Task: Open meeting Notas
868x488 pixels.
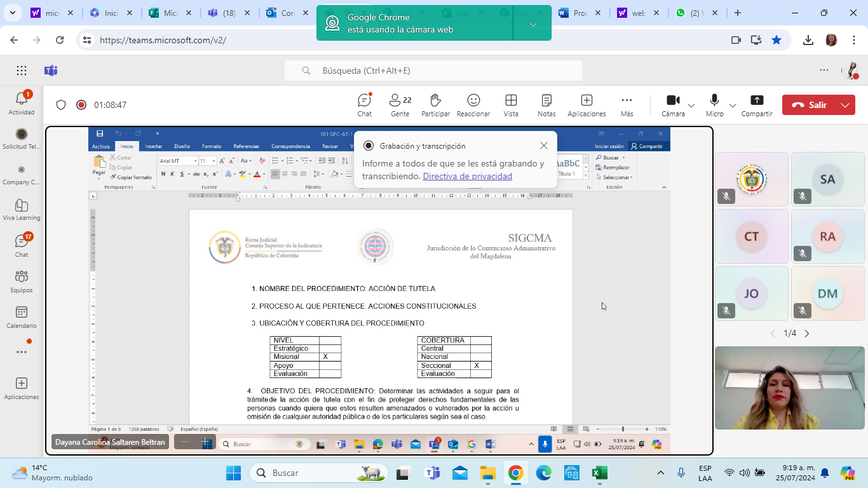Action: 546,105
